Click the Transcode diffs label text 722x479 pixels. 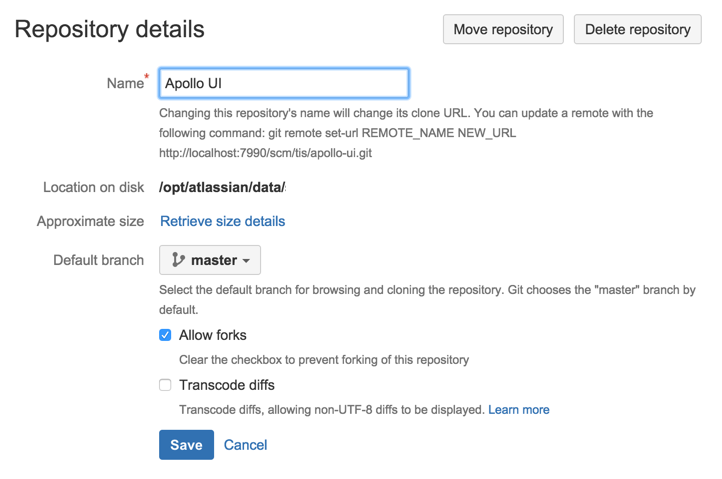click(x=226, y=385)
